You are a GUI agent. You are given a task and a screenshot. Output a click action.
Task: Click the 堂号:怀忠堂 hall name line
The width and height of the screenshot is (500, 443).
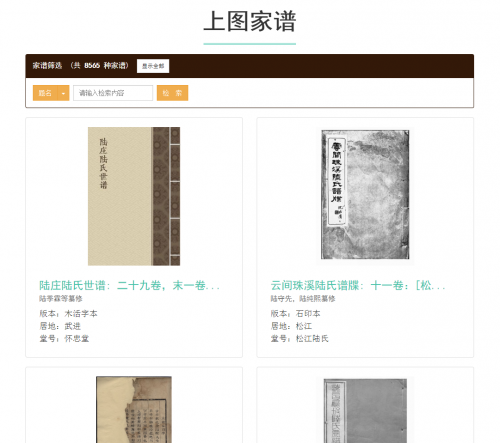click(64, 339)
